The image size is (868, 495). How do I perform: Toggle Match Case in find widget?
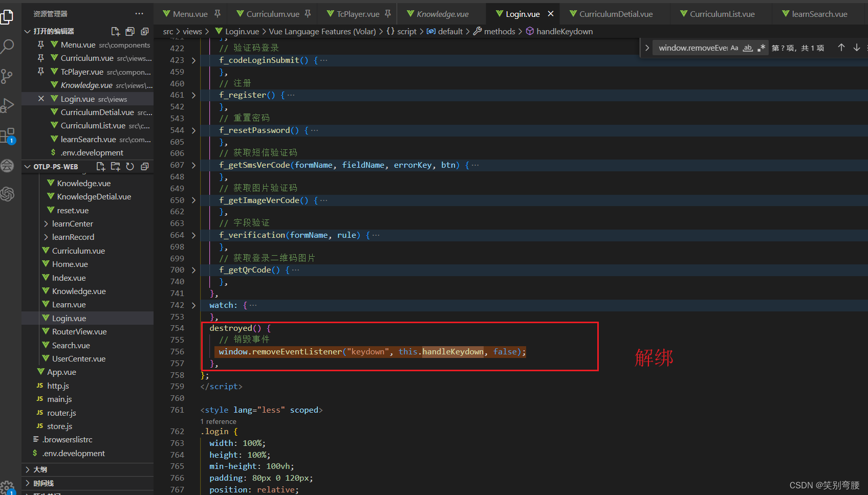(x=734, y=48)
